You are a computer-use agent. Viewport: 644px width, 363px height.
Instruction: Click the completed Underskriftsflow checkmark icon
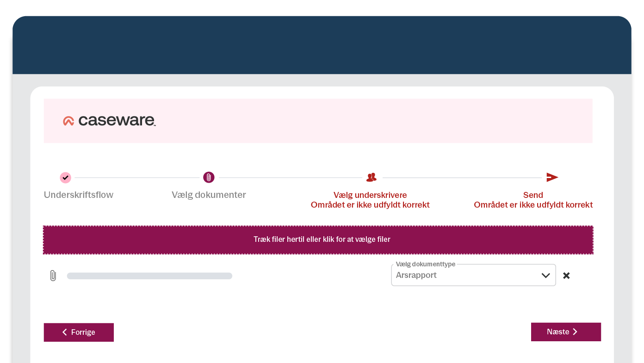(65, 178)
